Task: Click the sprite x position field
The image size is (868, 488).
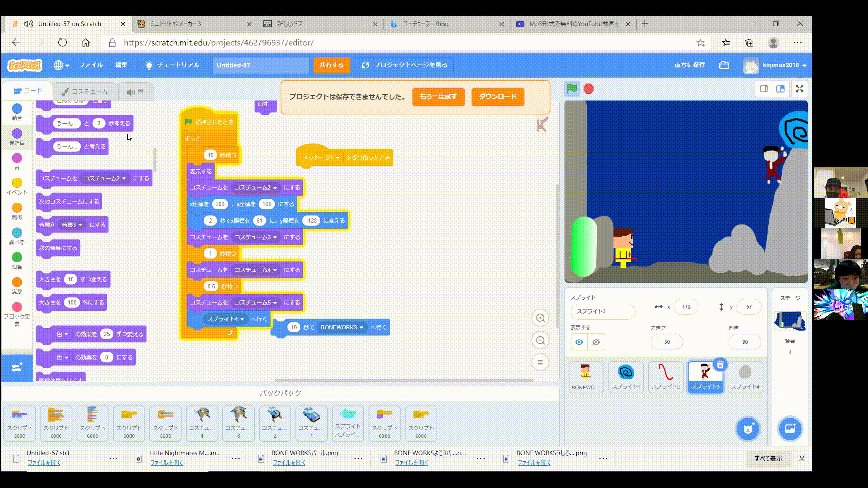Action: [x=686, y=307]
